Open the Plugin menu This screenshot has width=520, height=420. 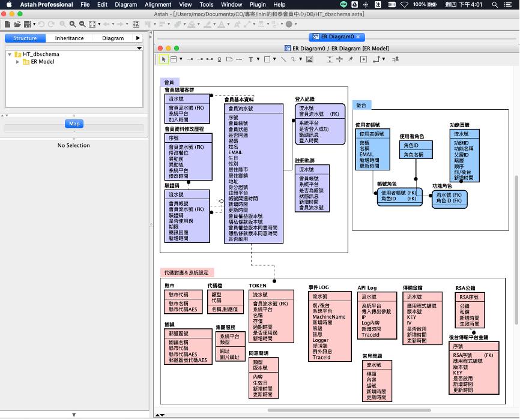[x=258, y=5]
